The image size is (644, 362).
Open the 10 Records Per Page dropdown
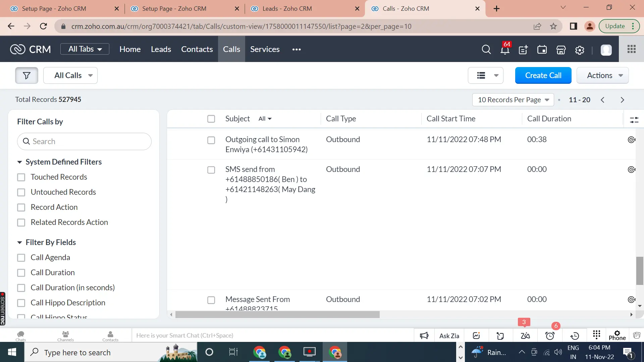tap(513, 100)
